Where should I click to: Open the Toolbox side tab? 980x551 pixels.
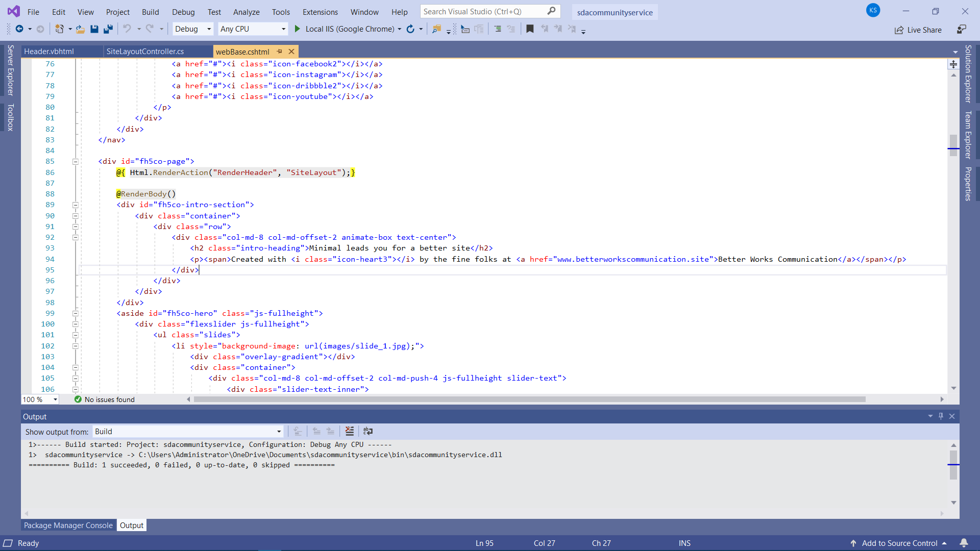[x=10, y=117]
